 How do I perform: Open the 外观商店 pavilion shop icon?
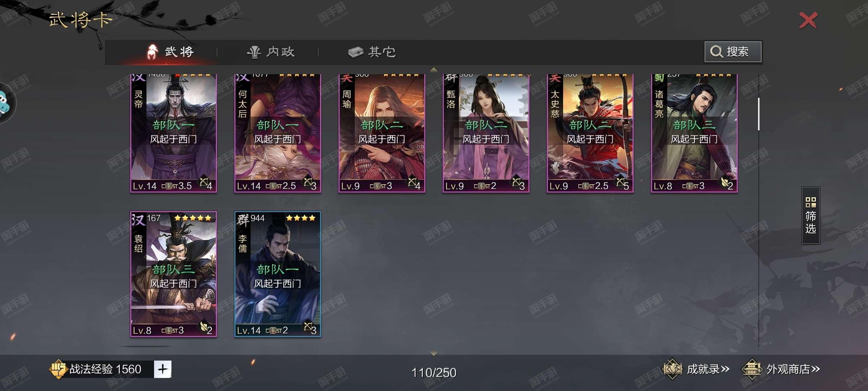(x=752, y=369)
